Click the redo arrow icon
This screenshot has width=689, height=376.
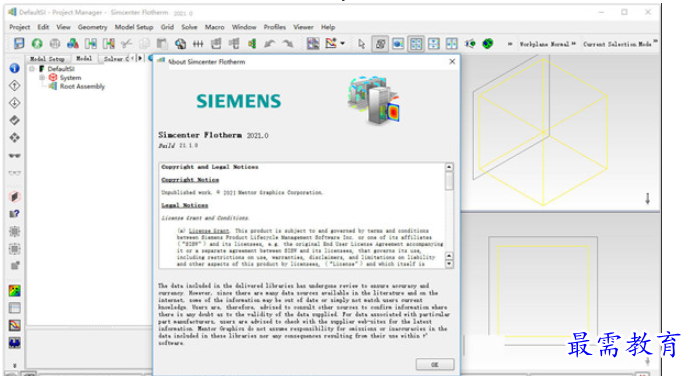[287, 43]
